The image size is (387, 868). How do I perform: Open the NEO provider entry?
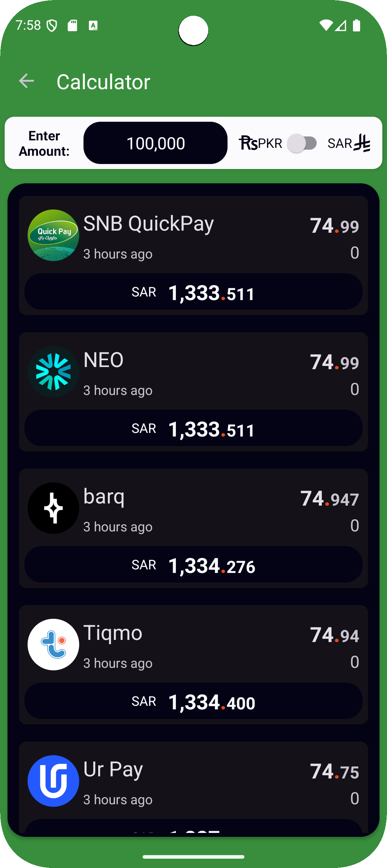104,360
